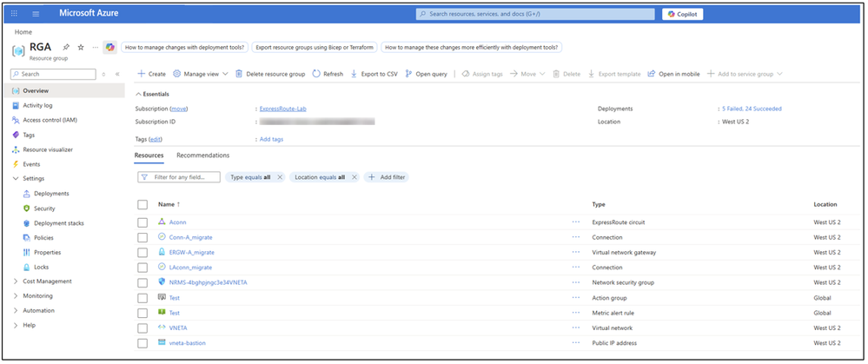Open Add to service group dropdown

745,74
